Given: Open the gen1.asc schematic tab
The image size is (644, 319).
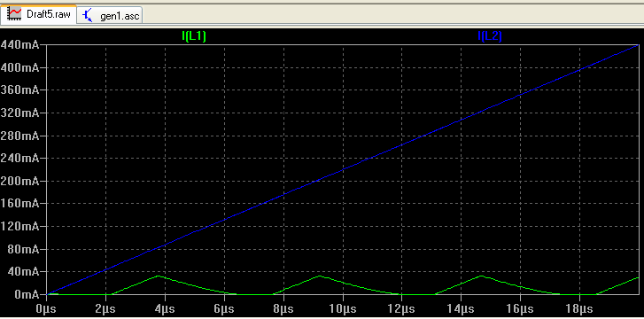Looking at the screenshot, I should pyautogui.click(x=110, y=16).
